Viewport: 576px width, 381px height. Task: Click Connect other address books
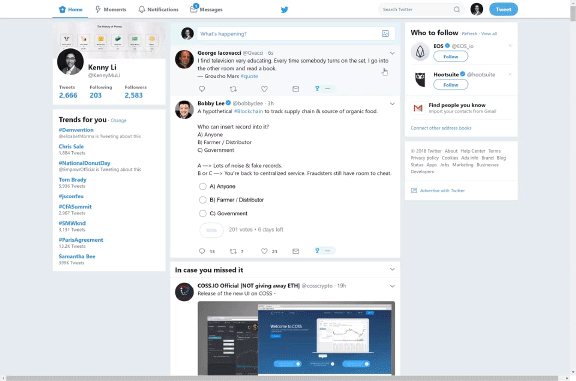[441, 128]
